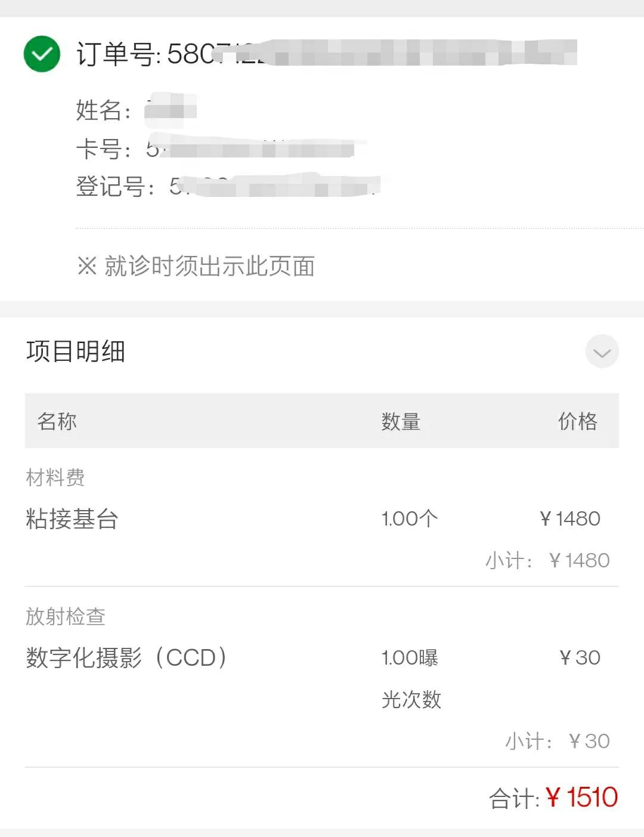Image resolution: width=644 pixels, height=837 pixels.
Task: Tap the 登记号 registration number row
Action: tap(227, 186)
